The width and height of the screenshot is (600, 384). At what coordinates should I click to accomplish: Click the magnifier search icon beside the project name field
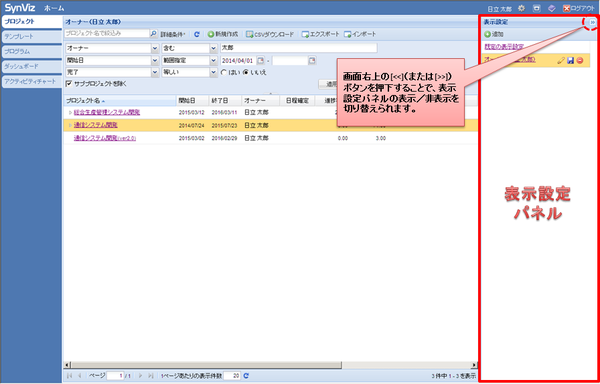[153, 34]
